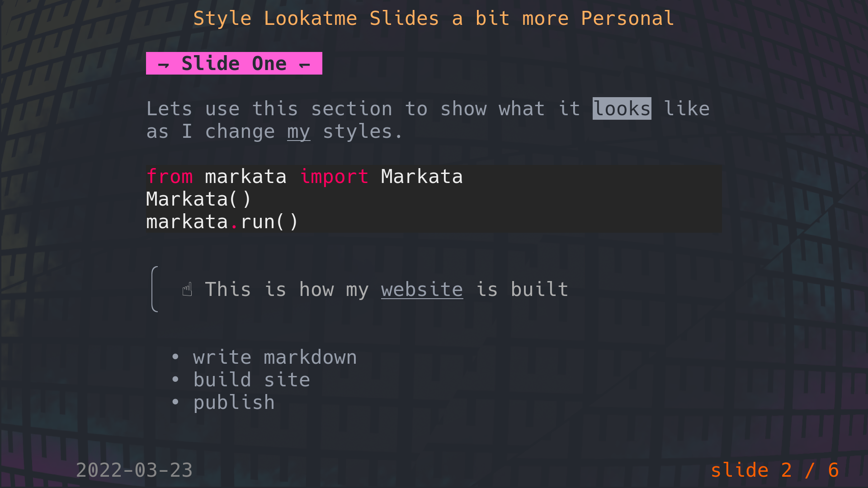
Task: Click the arrow right of "Slide One"
Action: click(305, 65)
